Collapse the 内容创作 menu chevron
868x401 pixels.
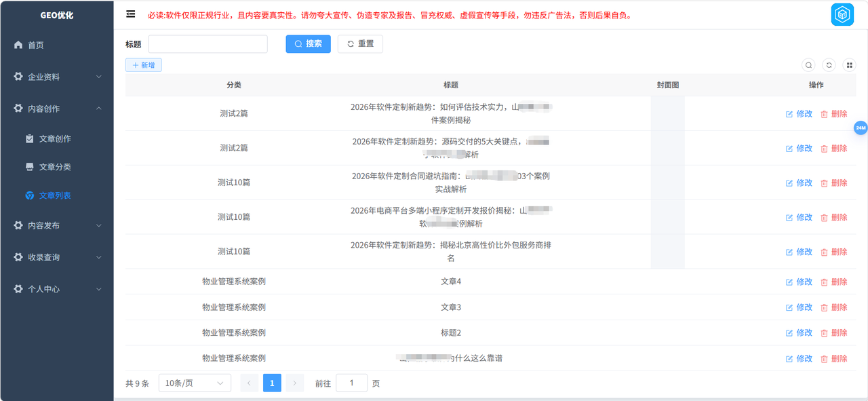[99, 109]
